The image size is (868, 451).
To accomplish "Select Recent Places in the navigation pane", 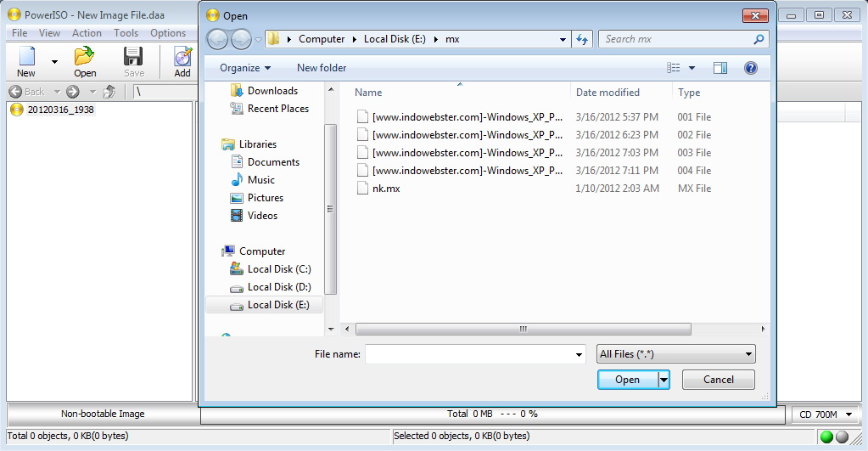I will 270,109.
